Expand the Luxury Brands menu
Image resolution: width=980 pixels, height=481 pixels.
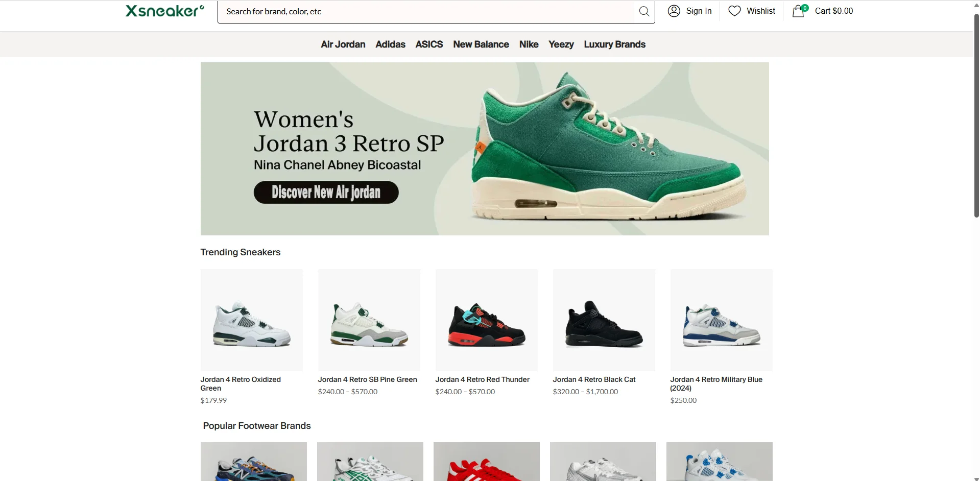click(x=614, y=44)
